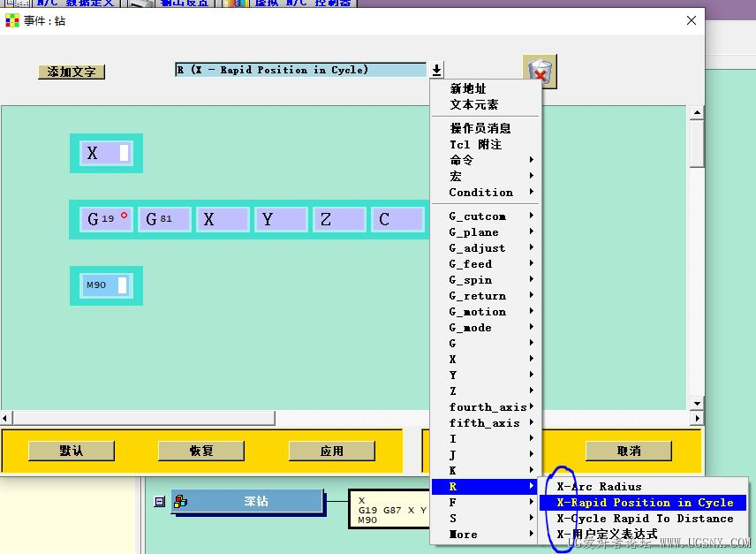Open the J address submenu
Image resolution: width=756 pixels, height=554 pixels.
click(486, 455)
